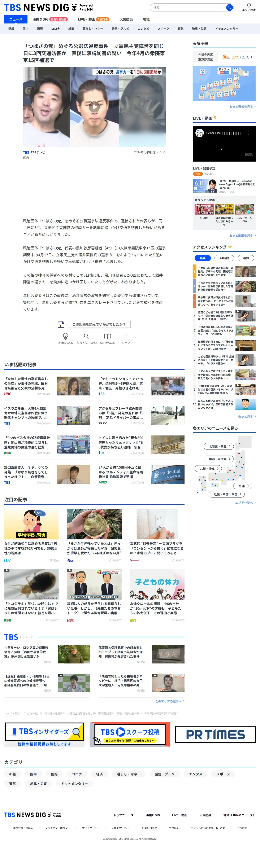Open トコジラミ bedbug article thumbnail

[x=31, y=584]
